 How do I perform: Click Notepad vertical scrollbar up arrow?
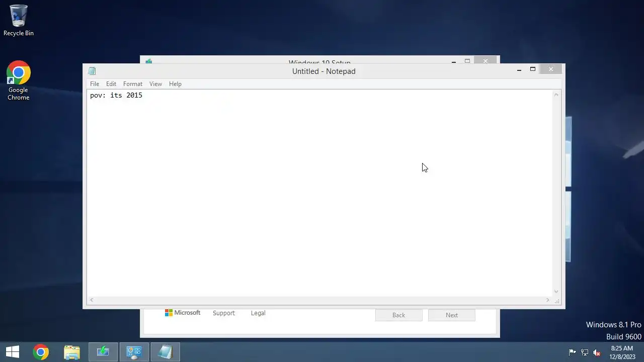[556, 95]
